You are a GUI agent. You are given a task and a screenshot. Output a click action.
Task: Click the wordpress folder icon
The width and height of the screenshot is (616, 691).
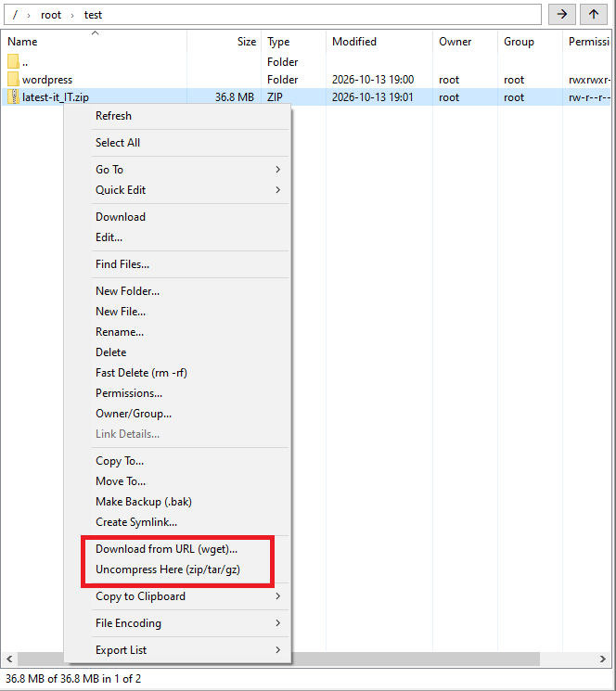(x=13, y=80)
